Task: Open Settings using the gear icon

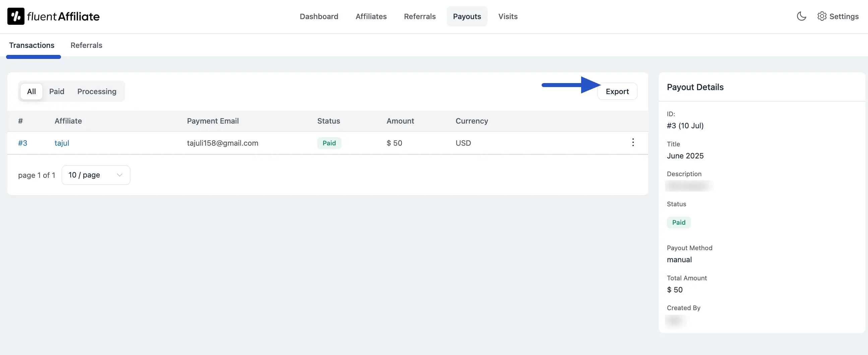Action: (822, 16)
